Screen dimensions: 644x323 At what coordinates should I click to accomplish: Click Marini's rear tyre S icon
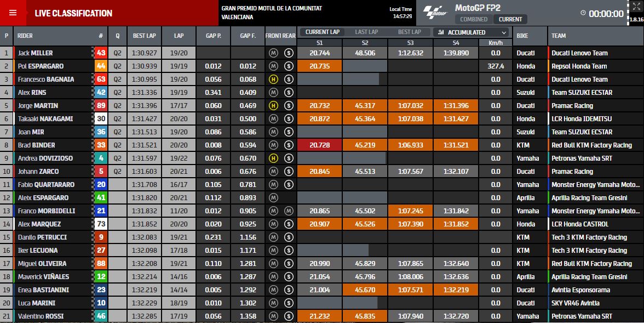click(x=289, y=303)
